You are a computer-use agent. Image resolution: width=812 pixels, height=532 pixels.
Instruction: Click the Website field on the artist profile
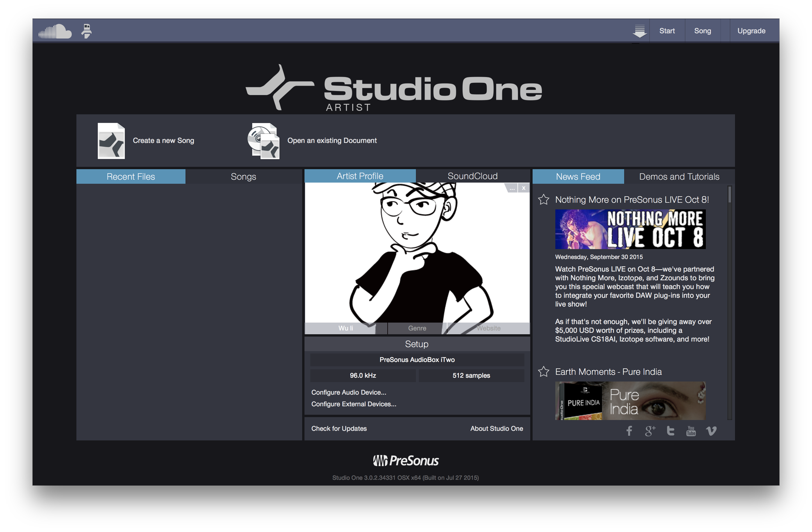[x=488, y=328]
